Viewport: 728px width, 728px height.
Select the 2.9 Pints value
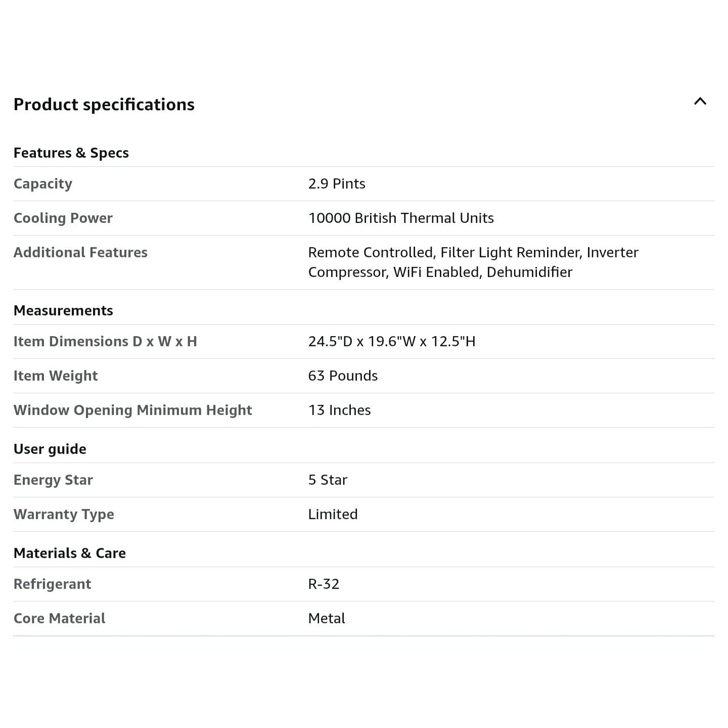click(337, 184)
